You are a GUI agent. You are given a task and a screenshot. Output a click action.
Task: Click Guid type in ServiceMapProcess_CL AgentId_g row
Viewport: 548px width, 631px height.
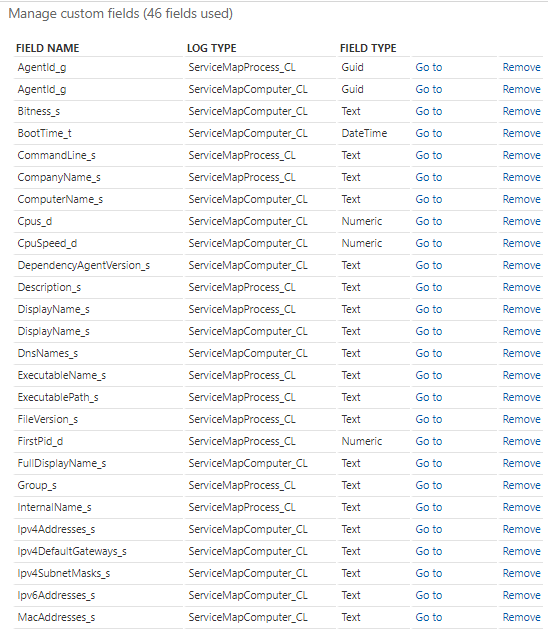coord(352,67)
